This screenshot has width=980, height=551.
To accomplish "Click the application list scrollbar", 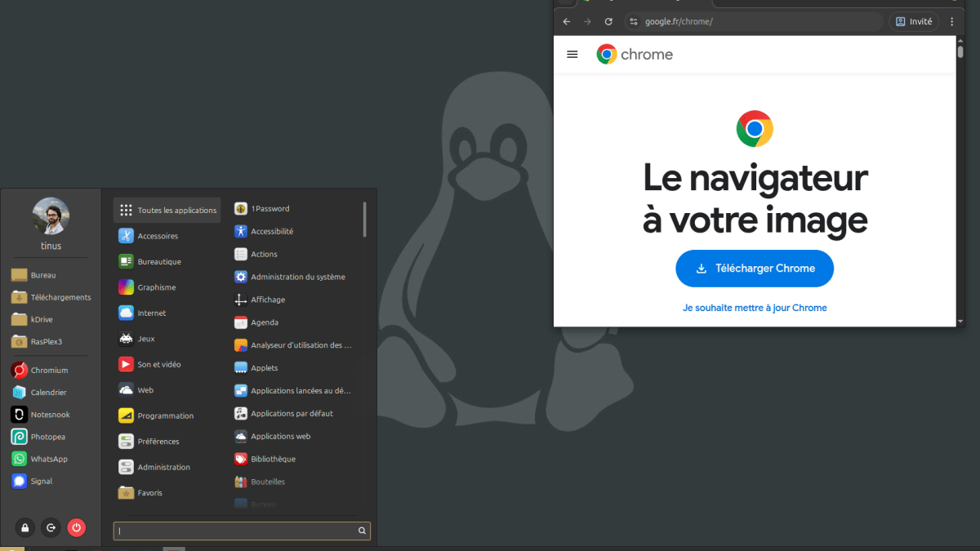I will tap(364, 220).
